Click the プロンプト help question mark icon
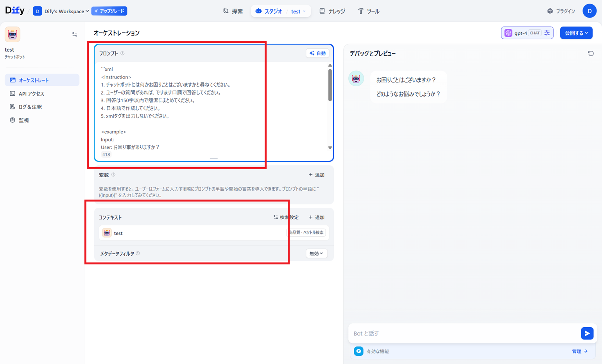Screen dimensions: 602x364 [x=122, y=54]
